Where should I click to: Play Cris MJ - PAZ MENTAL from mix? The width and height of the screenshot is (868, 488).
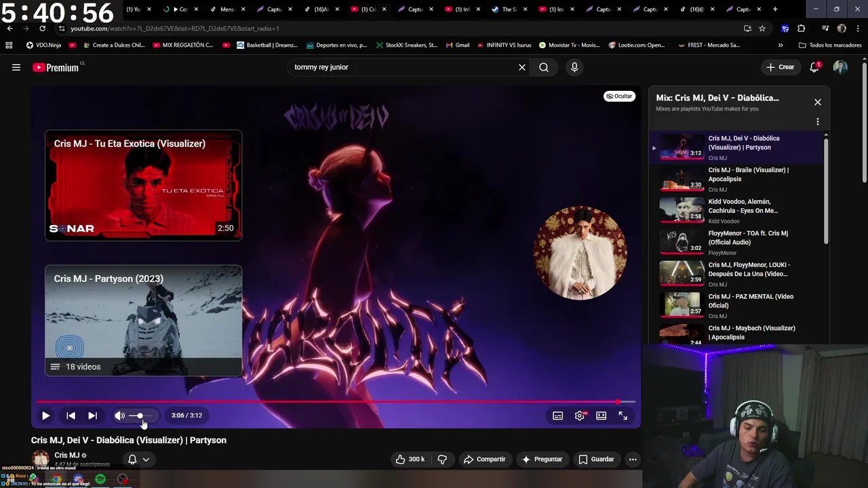[x=739, y=306]
